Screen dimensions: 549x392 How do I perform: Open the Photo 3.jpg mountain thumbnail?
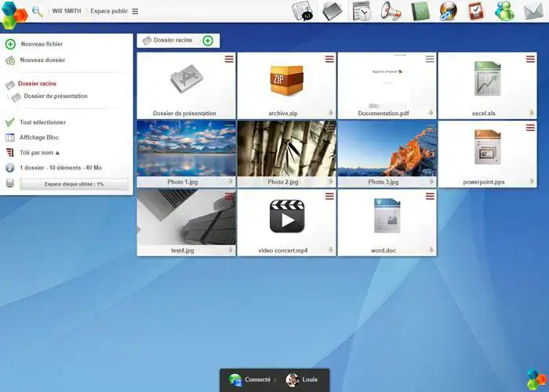click(x=387, y=148)
